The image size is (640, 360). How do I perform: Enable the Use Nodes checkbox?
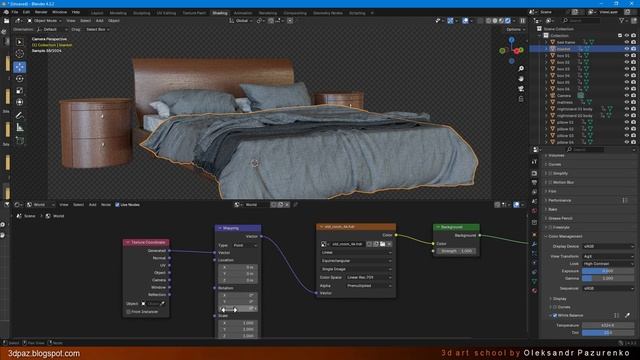(117, 205)
